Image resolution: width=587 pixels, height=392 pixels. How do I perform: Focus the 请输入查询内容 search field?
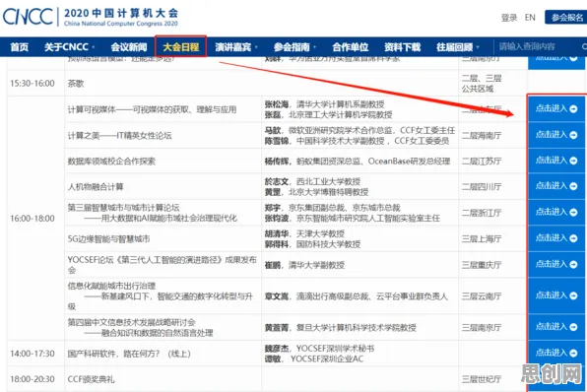pos(537,47)
